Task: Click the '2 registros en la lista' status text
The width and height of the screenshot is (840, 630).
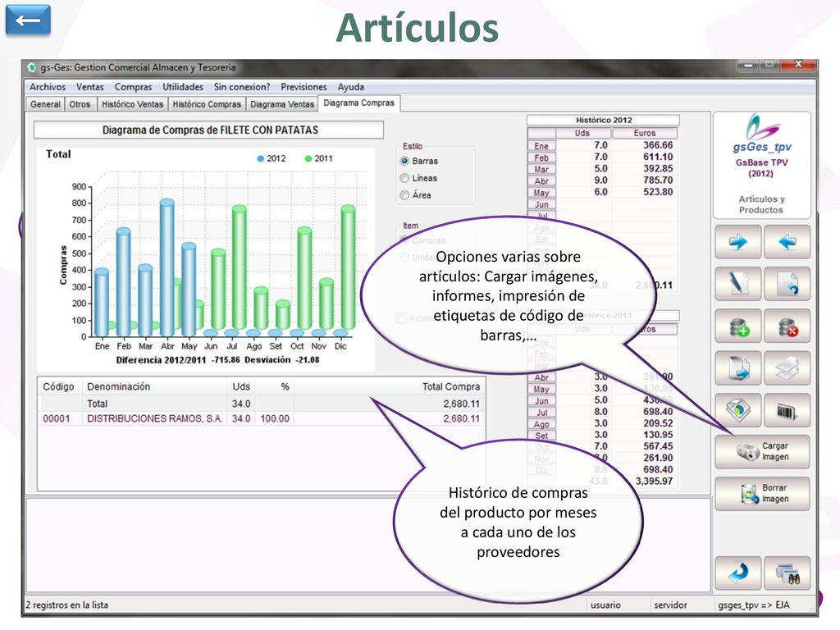Action: point(67,605)
